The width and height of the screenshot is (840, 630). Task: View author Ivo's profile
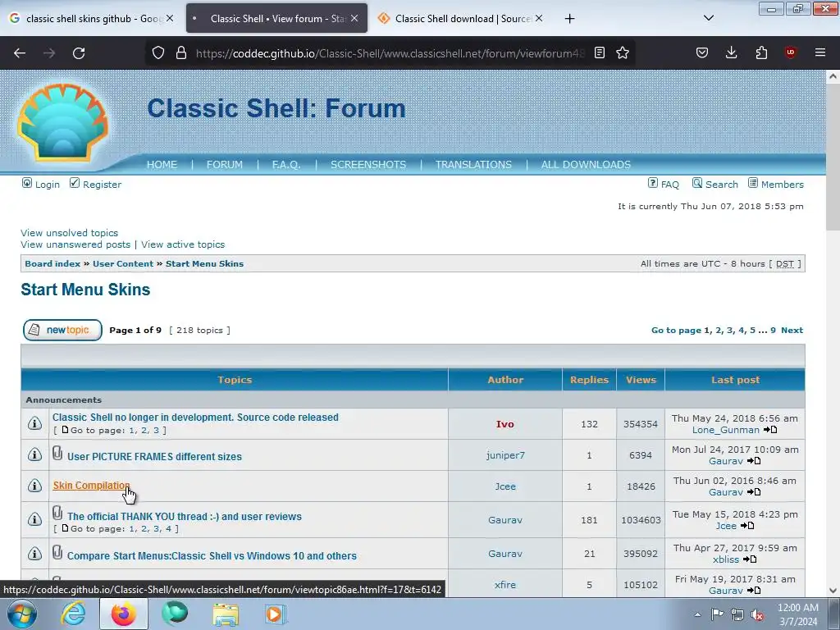(x=504, y=424)
